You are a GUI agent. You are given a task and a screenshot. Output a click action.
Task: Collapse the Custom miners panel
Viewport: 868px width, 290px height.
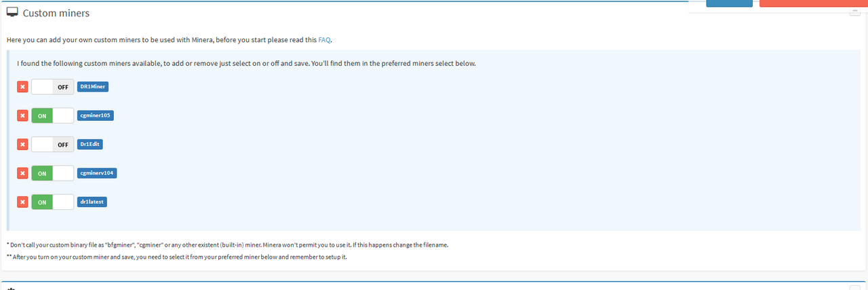pos(854,12)
